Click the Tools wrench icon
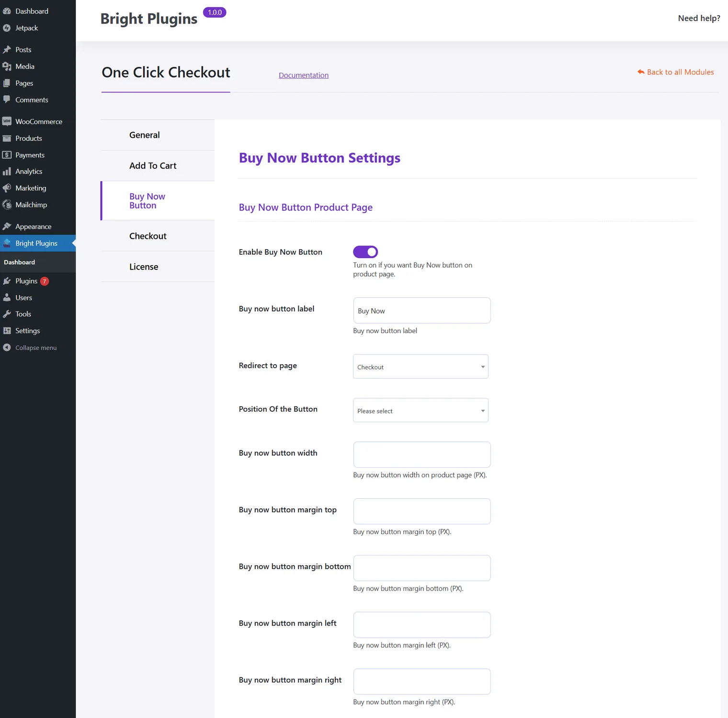Image resolution: width=728 pixels, height=718 pixels. tap(7, 314)
